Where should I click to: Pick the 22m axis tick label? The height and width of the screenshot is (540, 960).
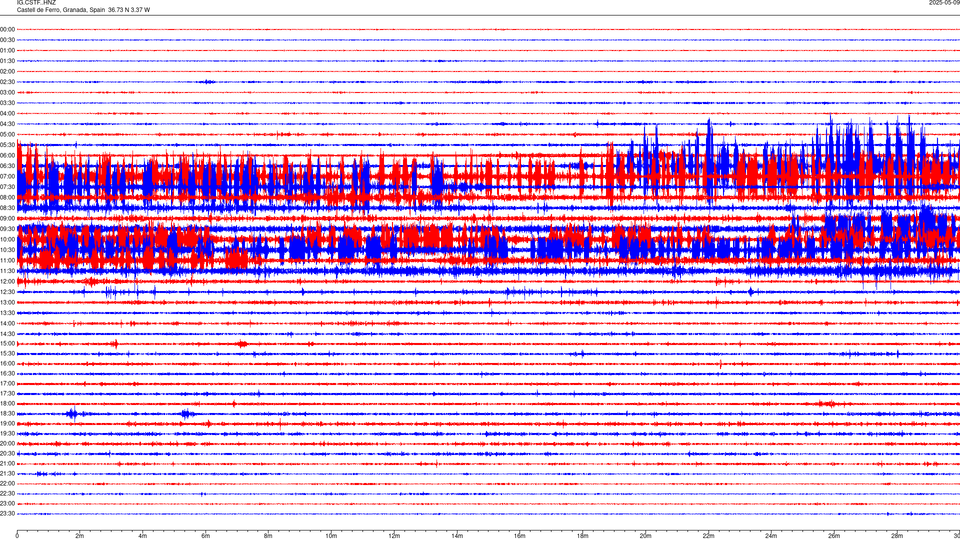[x=708, y=536]
